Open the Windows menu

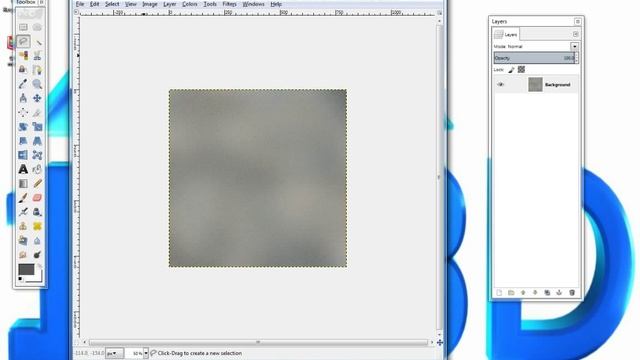(x=253, y=4)
